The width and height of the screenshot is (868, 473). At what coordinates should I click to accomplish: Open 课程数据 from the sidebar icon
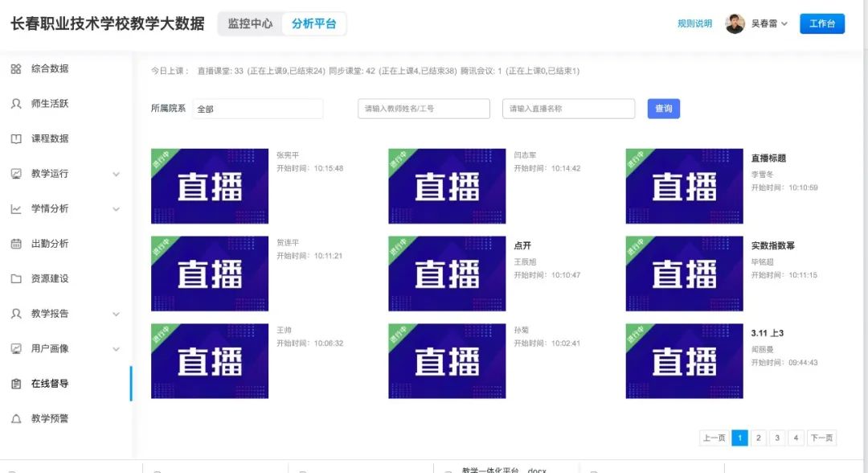point(16,138)
